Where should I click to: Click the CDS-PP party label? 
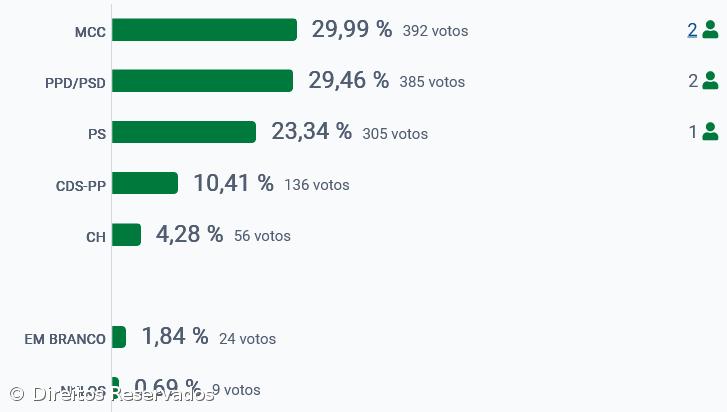tap(81, 185)
